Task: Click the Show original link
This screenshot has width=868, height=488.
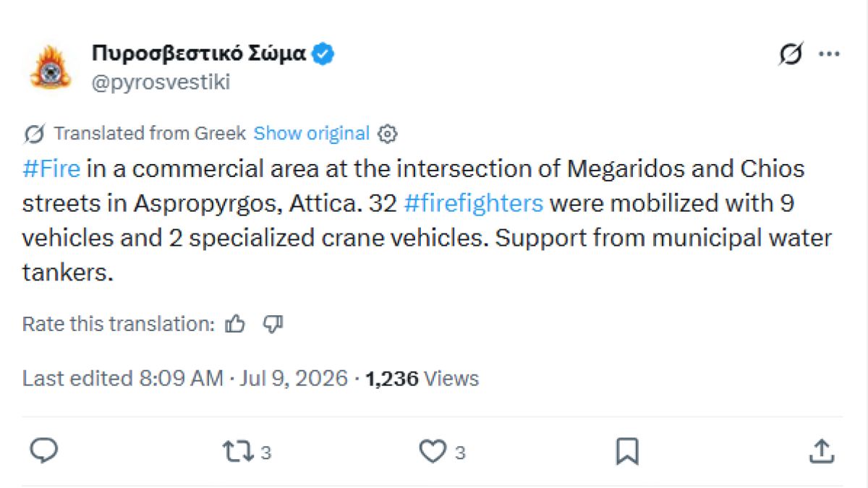Action: point(312,133)
